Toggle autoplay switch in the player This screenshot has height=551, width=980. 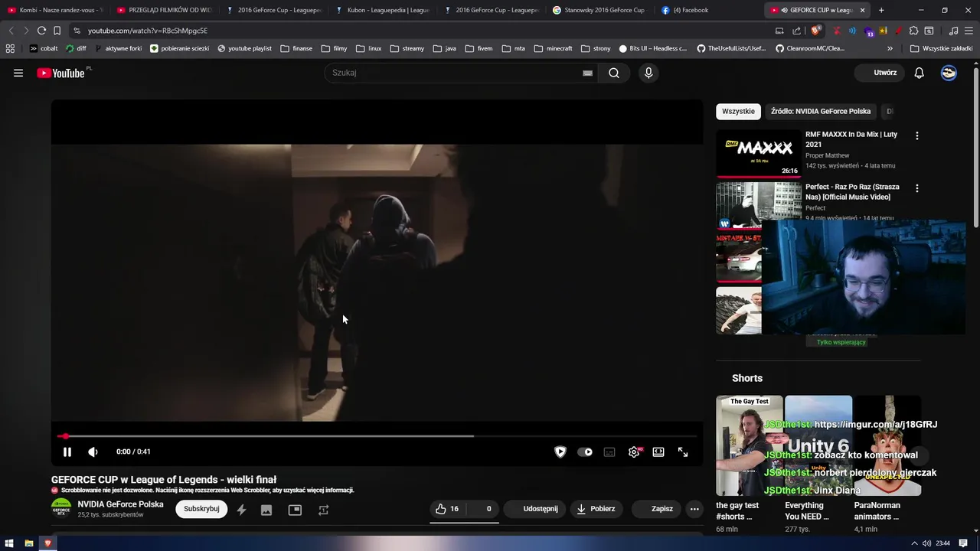(585, 452)
